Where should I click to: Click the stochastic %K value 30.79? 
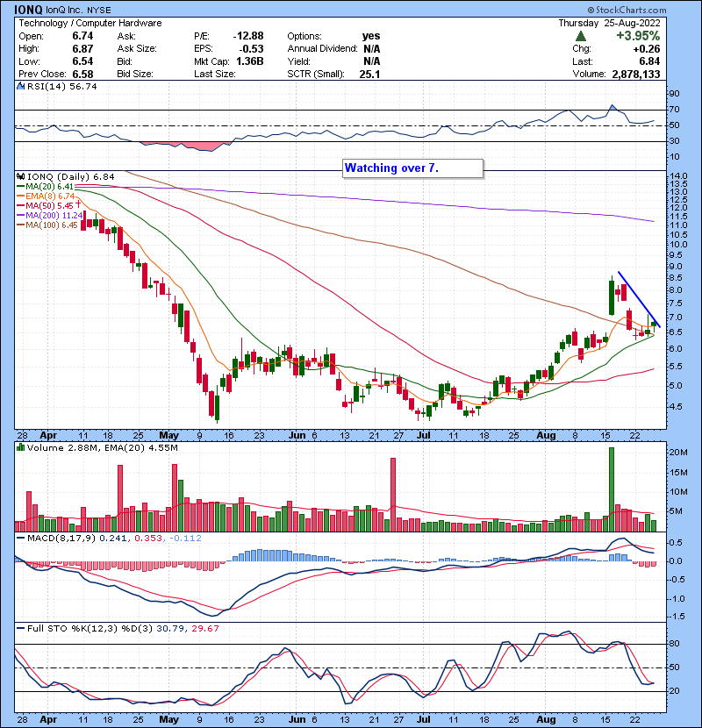click(170, 629)
